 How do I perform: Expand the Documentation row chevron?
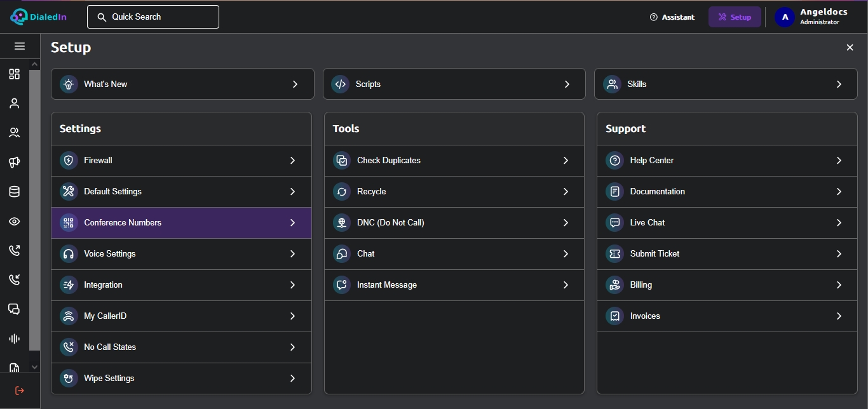(839, 192)
